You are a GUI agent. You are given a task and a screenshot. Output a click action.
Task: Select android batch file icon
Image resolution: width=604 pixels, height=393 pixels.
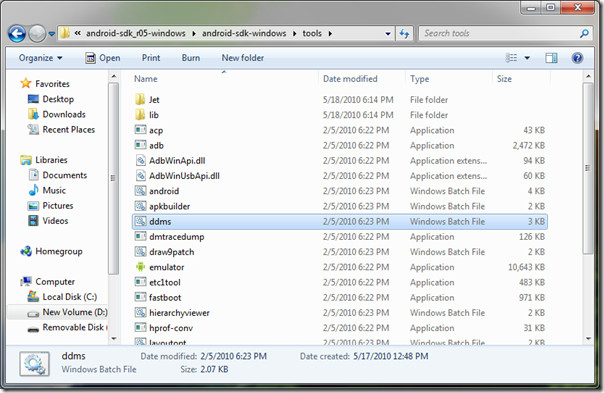click(140, 191)
